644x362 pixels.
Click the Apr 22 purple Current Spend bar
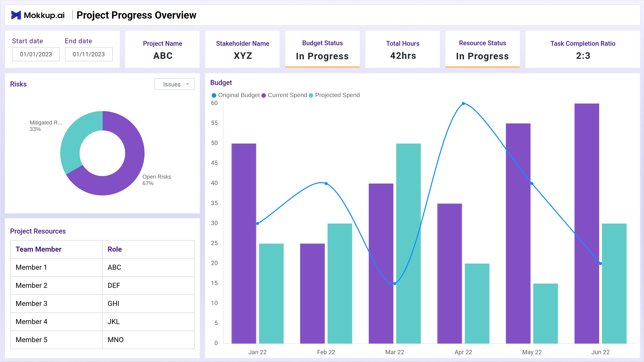coord(450,274)
